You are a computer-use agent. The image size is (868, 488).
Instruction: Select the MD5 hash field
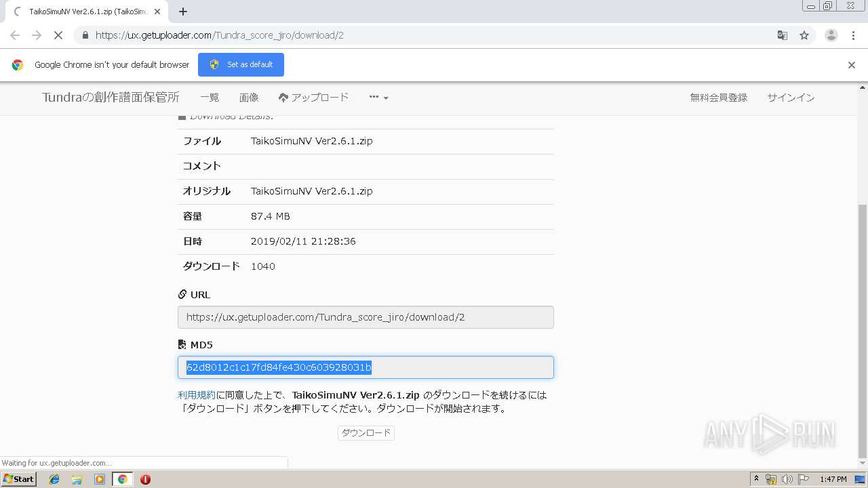point(366,367)
